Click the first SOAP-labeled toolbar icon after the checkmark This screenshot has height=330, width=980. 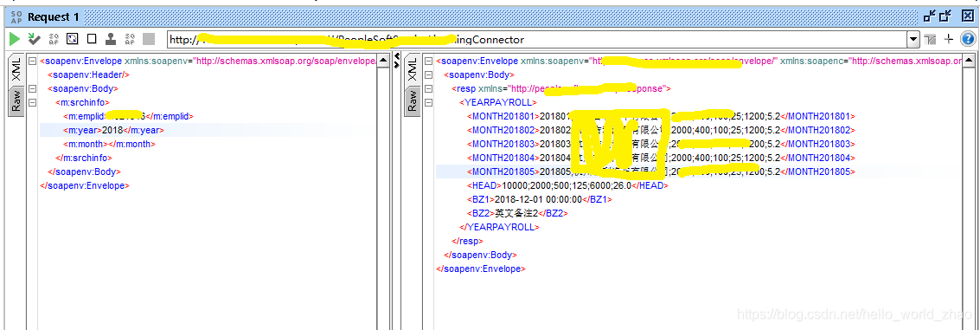tap(54, 40)
